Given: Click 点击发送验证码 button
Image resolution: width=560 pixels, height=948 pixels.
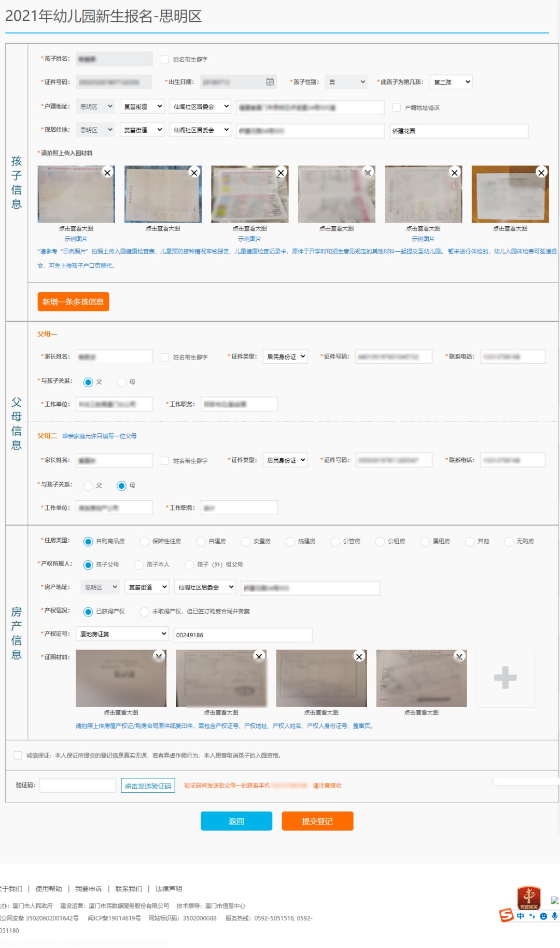Looking at the screenshot, I should 148,786.
